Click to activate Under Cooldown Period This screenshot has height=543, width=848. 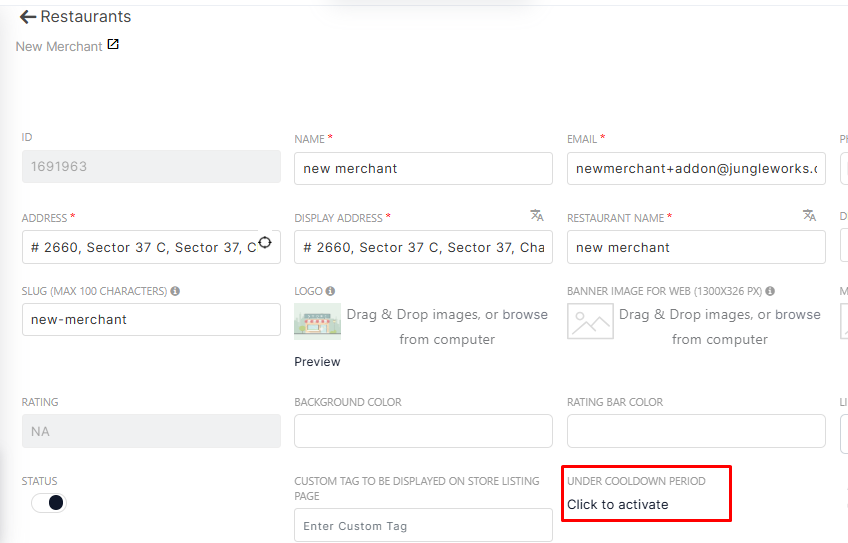pyautogui.click(x=618, y=505)
